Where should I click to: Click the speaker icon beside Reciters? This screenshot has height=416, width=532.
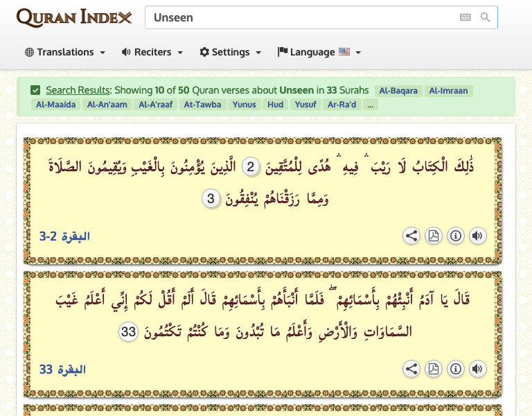126,52
